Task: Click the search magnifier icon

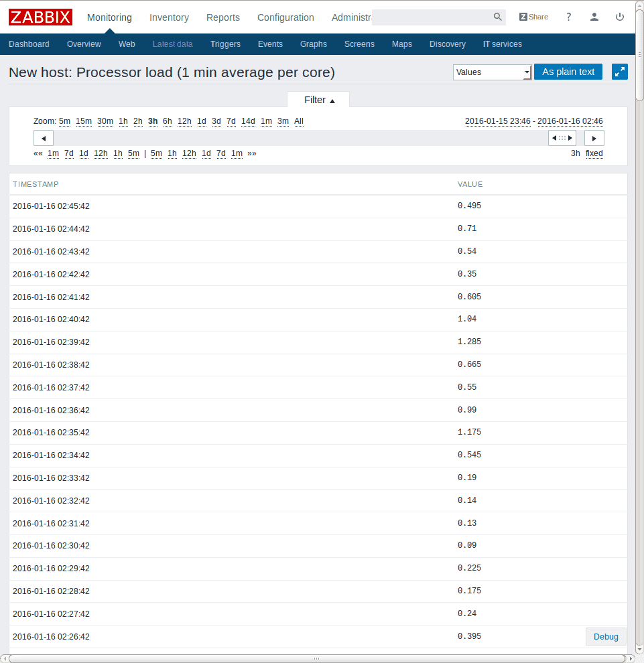Action: coord(497,17)
